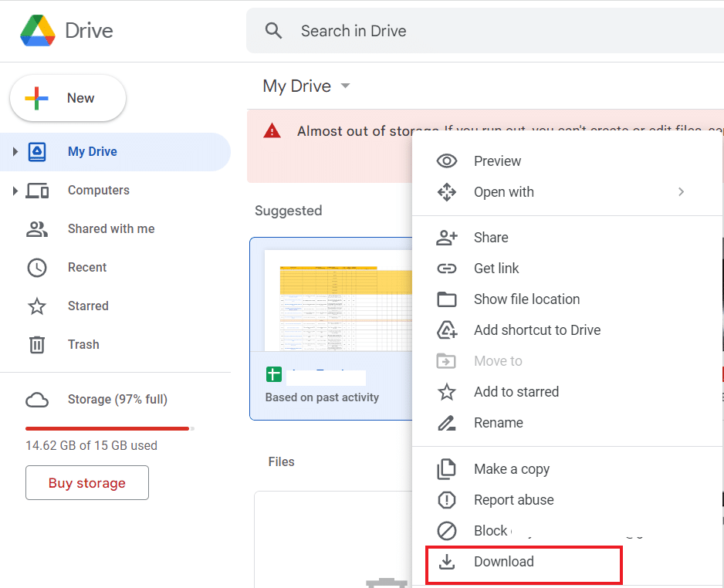Click the New button
The height and width of the screenshot is (588, 724).
[x=68, y=98]
